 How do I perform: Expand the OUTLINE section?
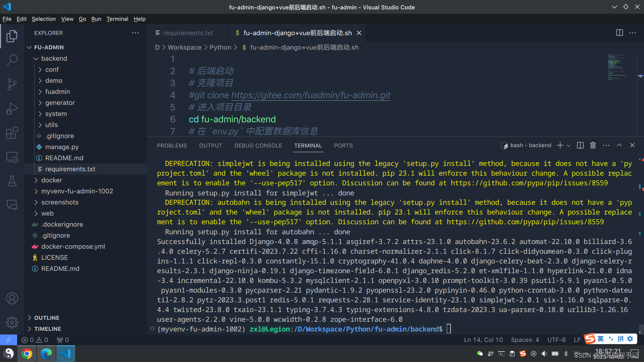tap(47, 318)
